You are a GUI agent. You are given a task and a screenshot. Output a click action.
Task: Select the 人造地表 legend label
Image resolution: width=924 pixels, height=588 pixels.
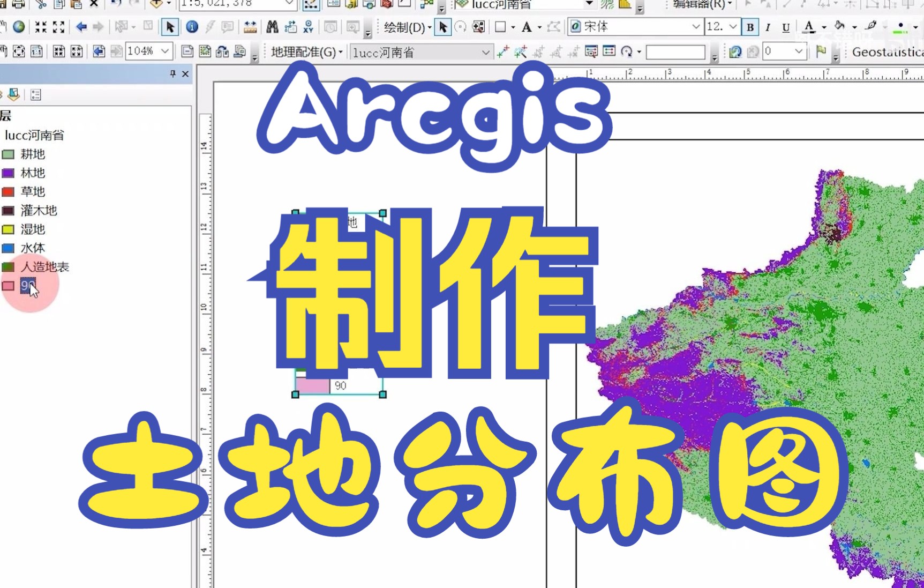tap(44, 267)
